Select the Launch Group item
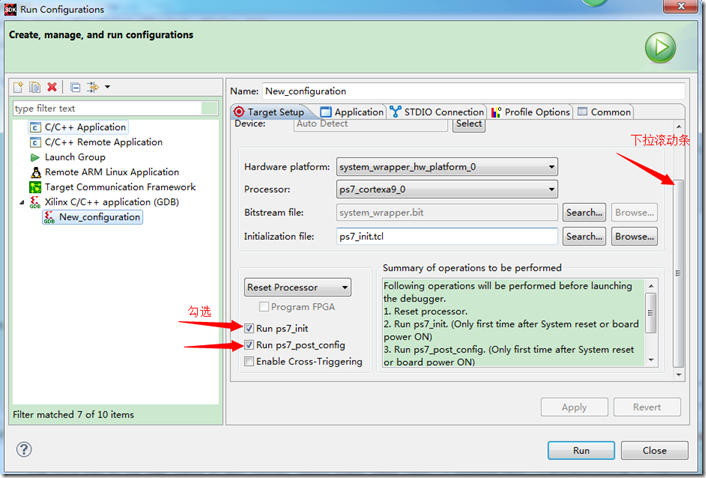Viewport: 706px width, 478px height. click(75, 157)
